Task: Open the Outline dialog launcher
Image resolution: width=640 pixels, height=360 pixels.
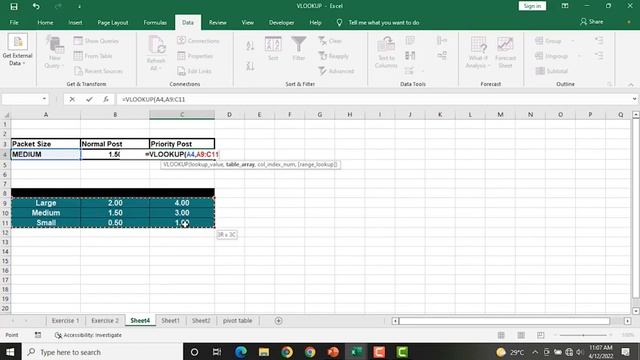Action: [x=609, y=84]
